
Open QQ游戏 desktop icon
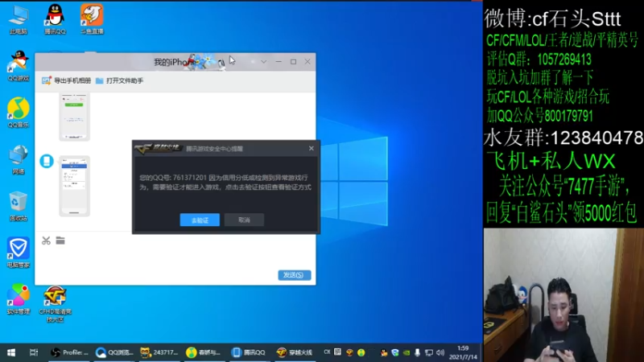[18, 66]
